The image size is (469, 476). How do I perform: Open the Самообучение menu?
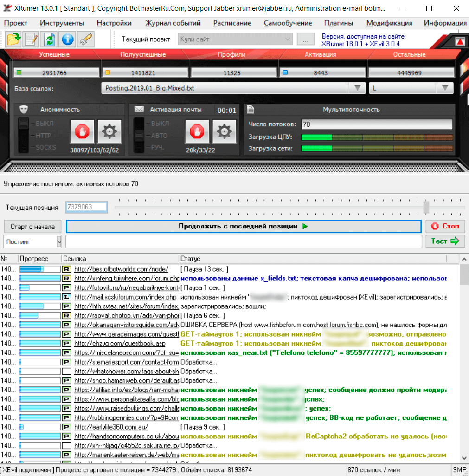288,23
